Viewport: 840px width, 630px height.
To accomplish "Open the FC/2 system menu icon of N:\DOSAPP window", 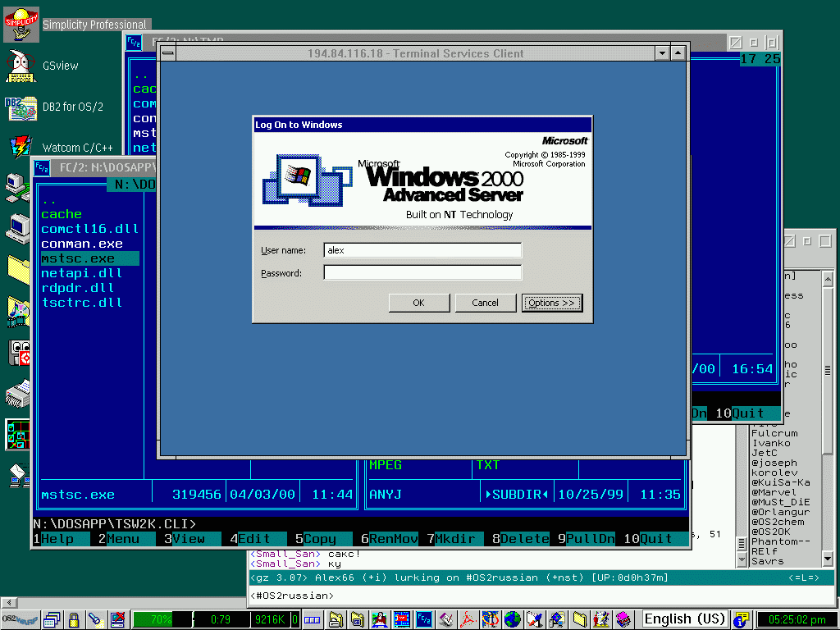I will (x=42, y=167).
